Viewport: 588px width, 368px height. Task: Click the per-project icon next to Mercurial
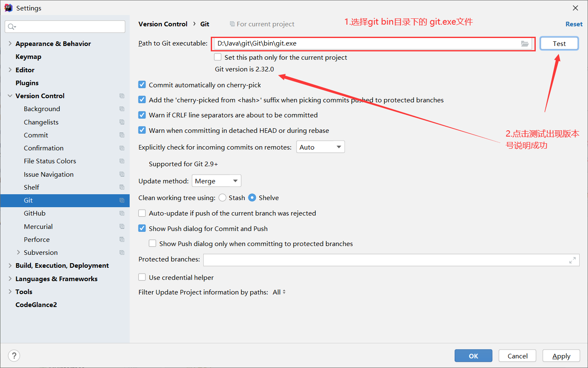[x=121, y=226]
